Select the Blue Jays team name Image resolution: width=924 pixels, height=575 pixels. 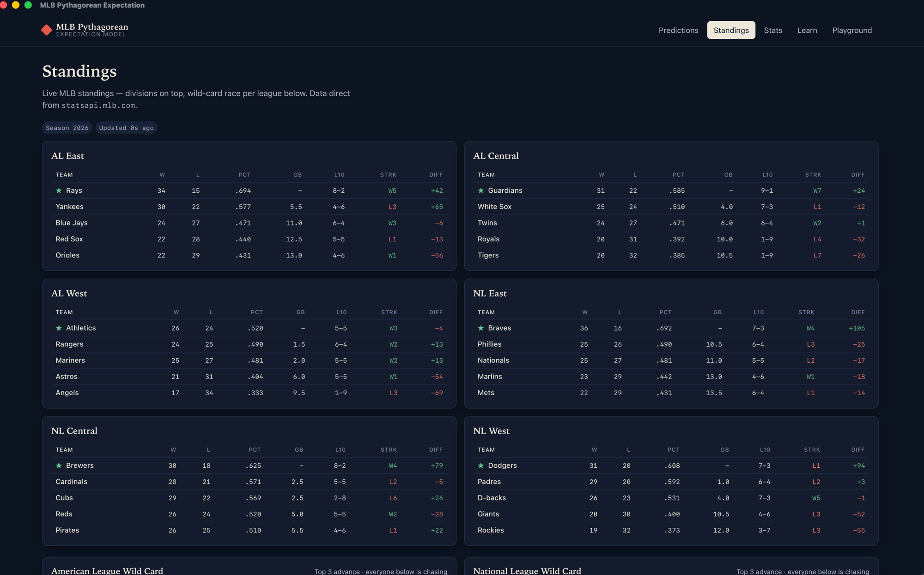[72, 223]
